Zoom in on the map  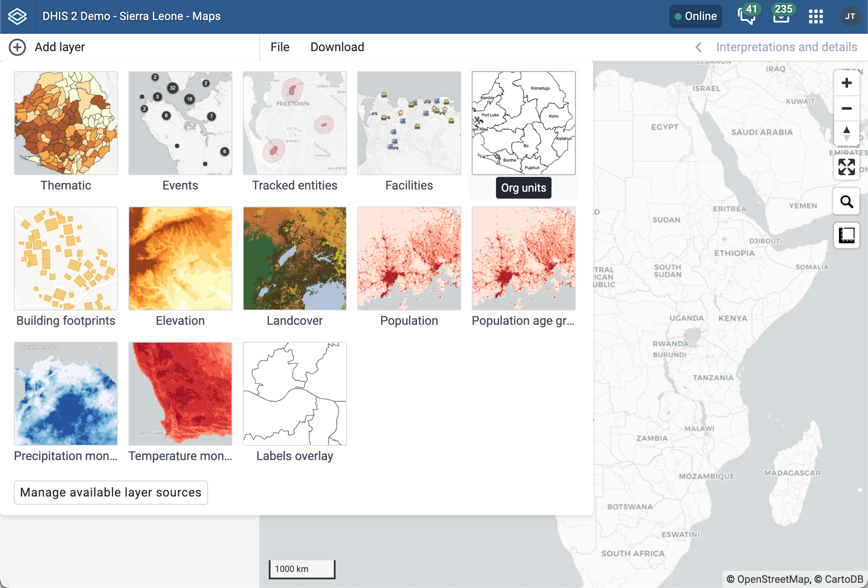point(846,83)
